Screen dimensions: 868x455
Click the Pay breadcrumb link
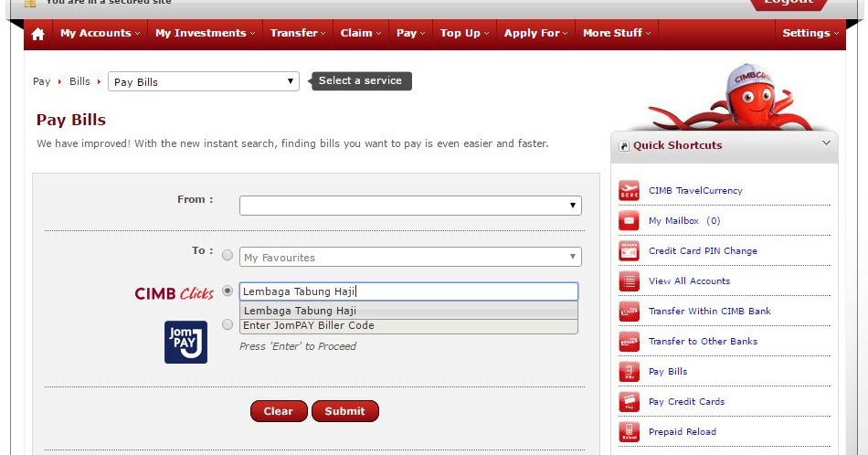pos(41,81)
